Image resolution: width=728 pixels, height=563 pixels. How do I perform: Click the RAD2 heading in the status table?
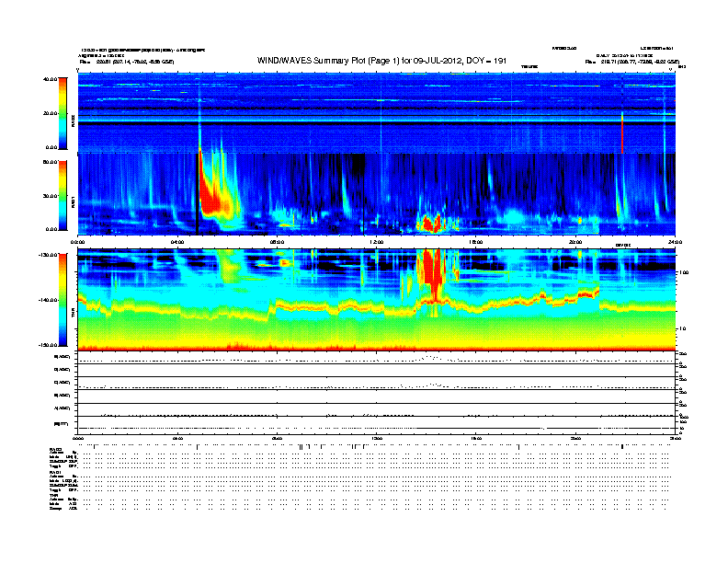pyautogui.click(x=55, y=449)
